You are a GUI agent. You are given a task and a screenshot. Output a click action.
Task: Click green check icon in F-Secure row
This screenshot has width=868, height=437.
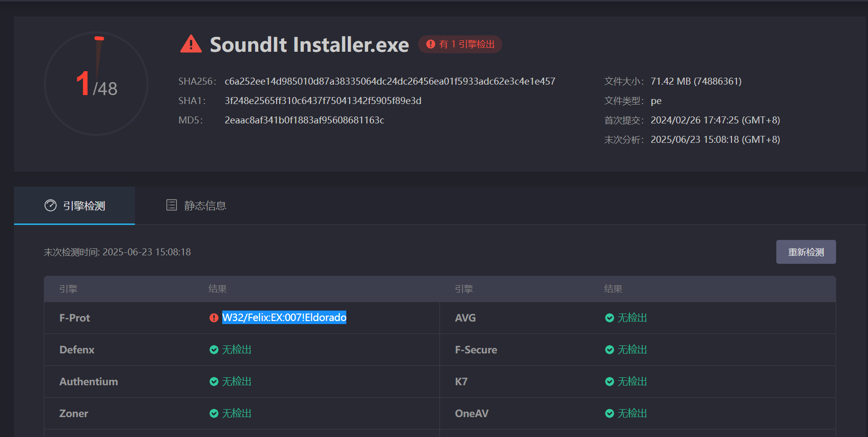[x=609, y=349]
